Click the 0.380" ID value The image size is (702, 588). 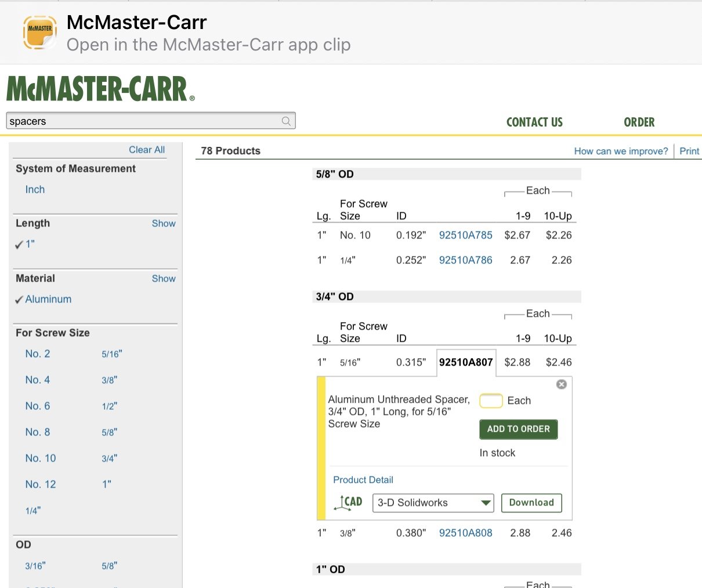(411, 533)
